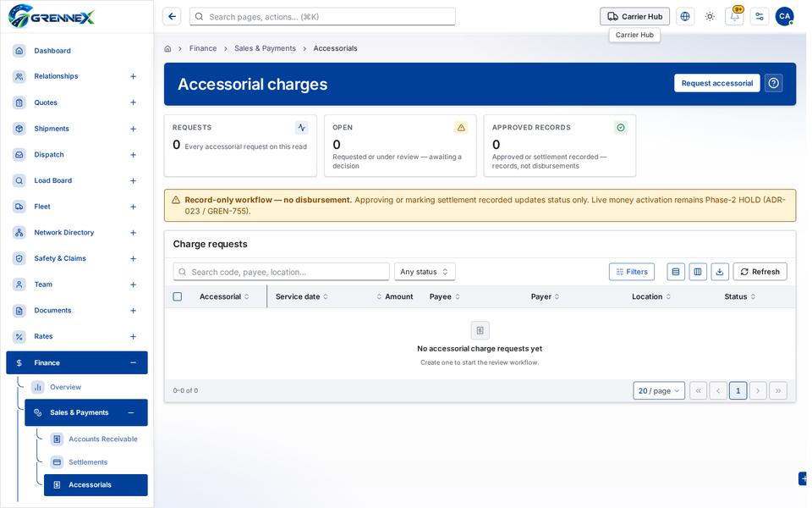
Task: Open the CA user avatar menu
Action: [x=785, y=17]
